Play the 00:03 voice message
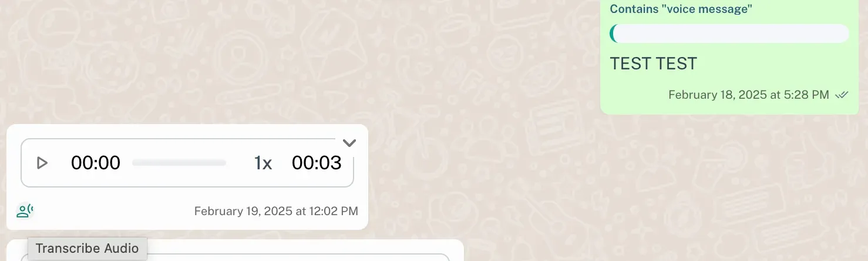This screenshot has width=868, height=261. [x=42, y=163]
